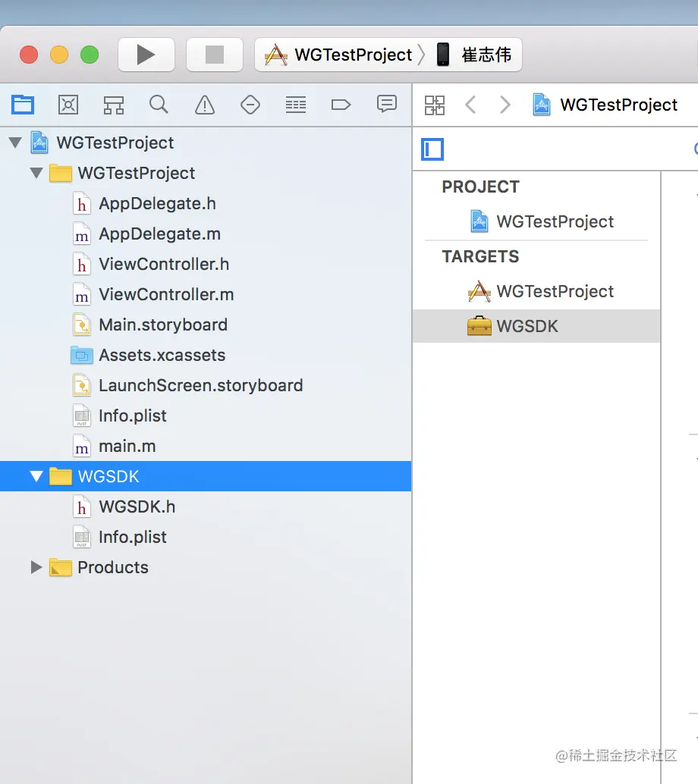Select the WGTestProject app target
The height and width of the screenshot is (784, 698).
click(536, 291)
